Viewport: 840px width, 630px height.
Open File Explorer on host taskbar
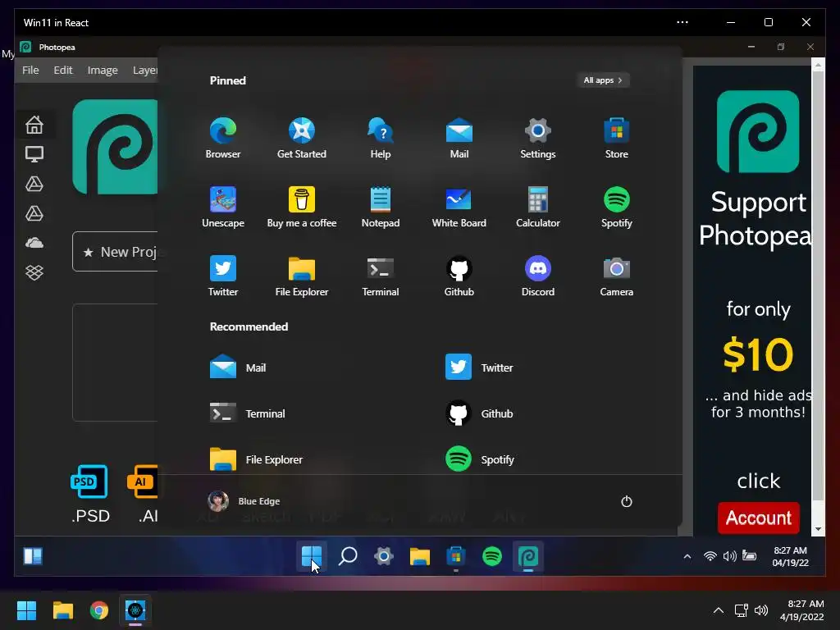(x=62, y=610)
